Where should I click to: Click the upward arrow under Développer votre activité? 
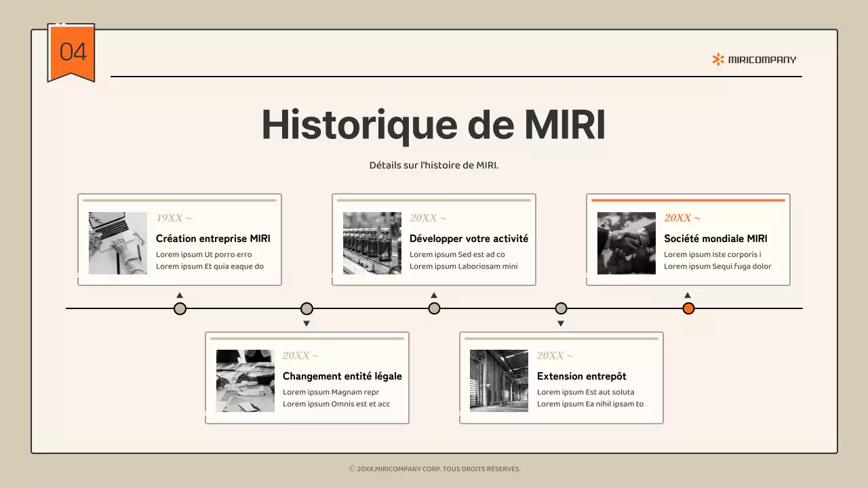[x=434, y=294]
